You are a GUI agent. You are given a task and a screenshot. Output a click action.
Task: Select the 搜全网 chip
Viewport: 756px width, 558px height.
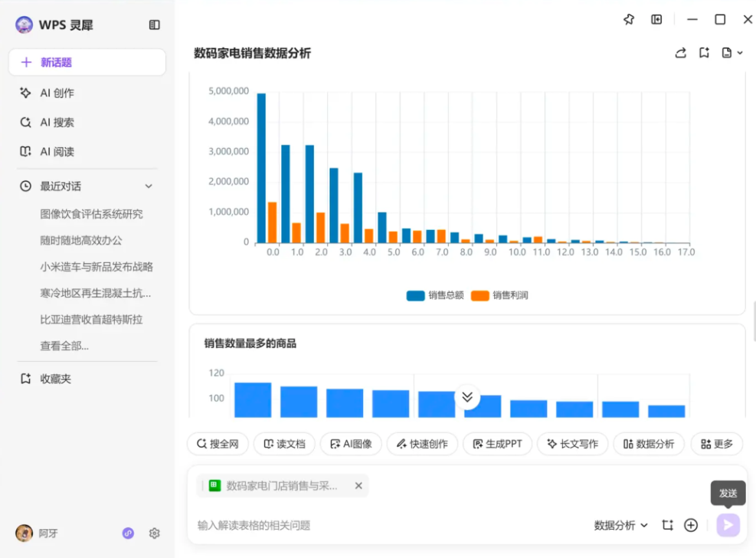[x=218, y=444]
